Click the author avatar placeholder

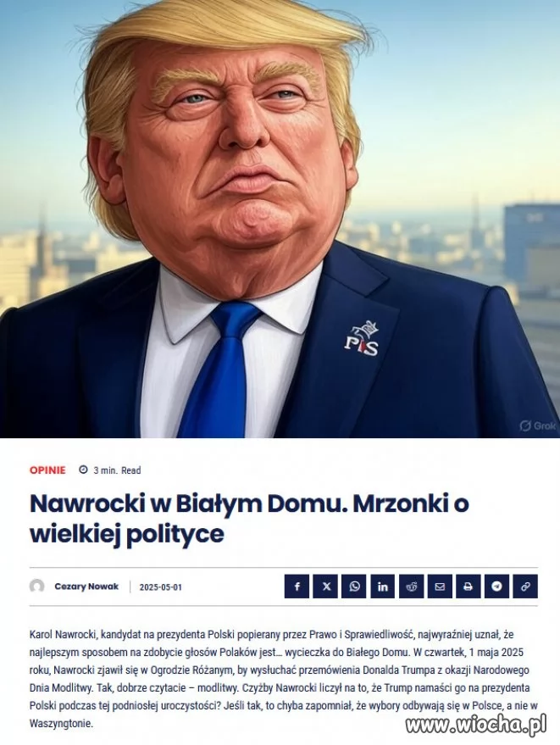click(37, 587)
